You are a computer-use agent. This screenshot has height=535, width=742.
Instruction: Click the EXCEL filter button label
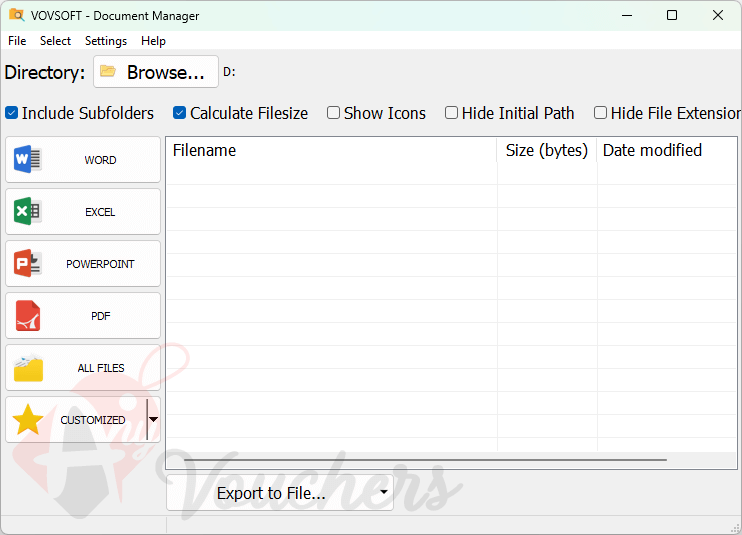(100, 212)
